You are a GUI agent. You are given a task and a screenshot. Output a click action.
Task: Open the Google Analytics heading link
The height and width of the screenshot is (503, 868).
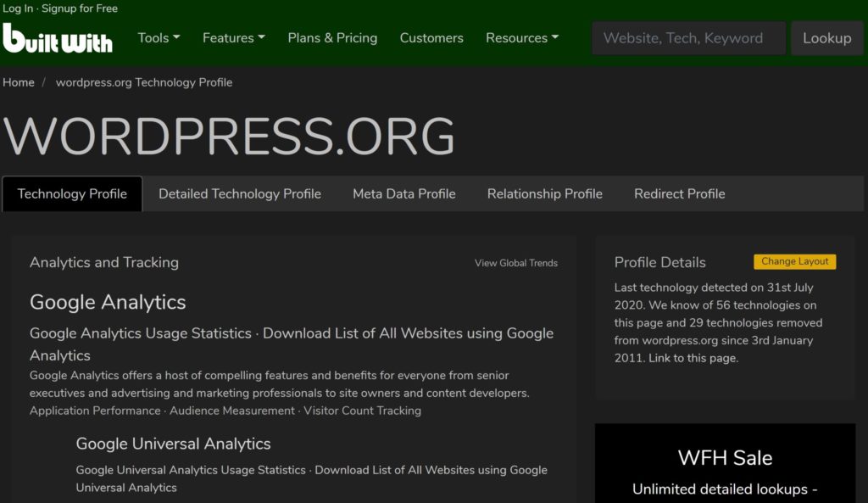click(108, 303)
